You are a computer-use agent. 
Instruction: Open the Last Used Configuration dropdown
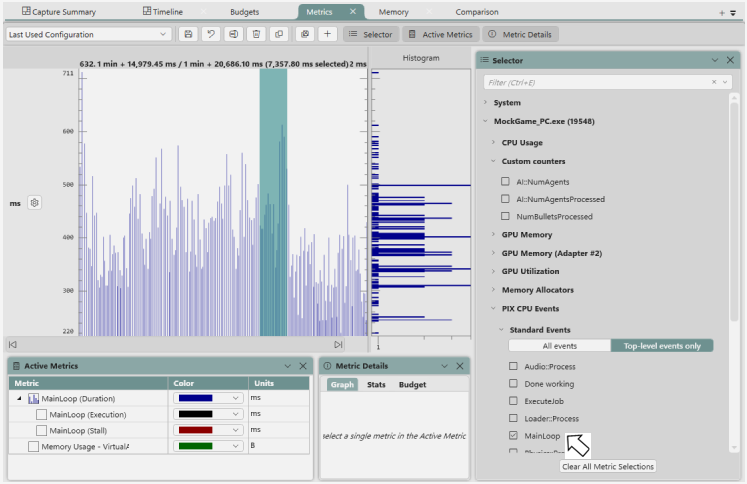click(89, 34)
